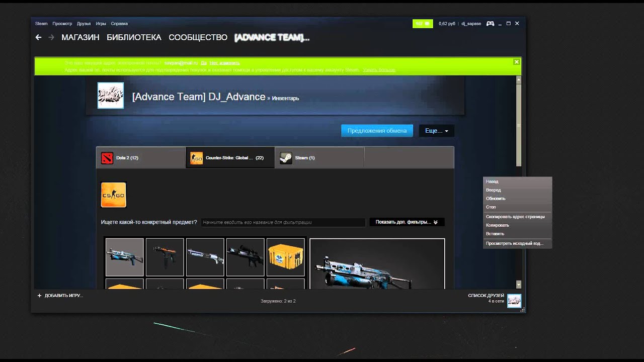The width and height of the screenshot is (644, 362).
Task: Click the friends list avatar icon
Action: click(514, 301)
